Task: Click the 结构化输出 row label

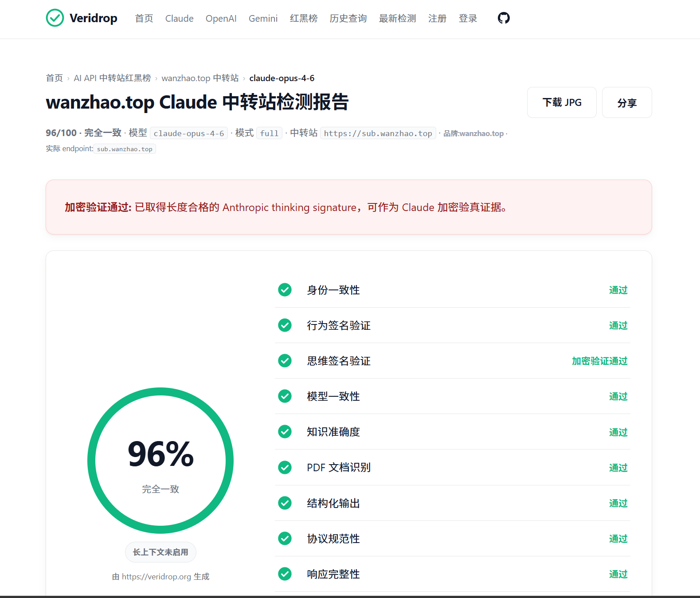Action: tap(333, 503)
